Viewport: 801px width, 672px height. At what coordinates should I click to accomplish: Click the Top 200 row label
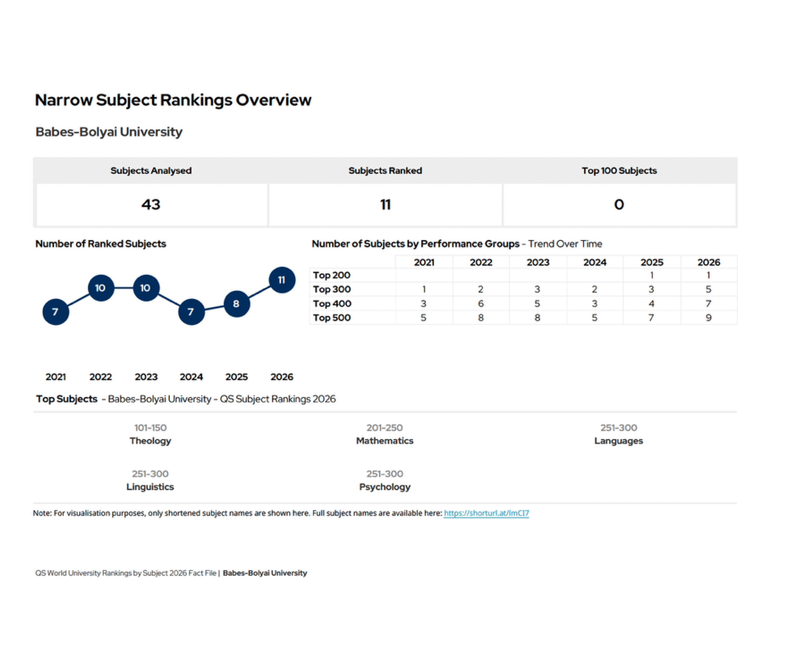[x=331, y=275]
